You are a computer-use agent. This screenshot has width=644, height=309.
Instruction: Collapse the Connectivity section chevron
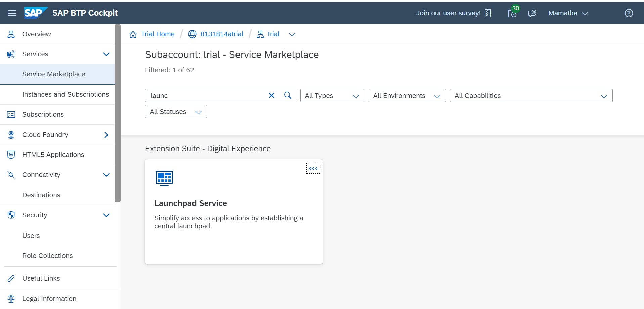tap(106, 175)
